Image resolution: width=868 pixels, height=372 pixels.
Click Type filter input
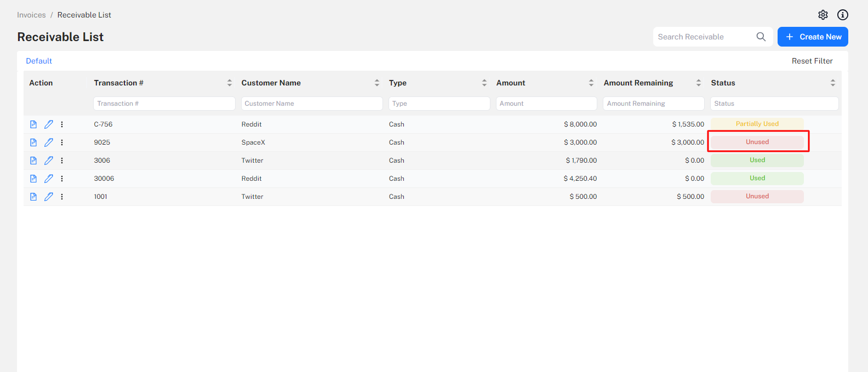(439, 104)
